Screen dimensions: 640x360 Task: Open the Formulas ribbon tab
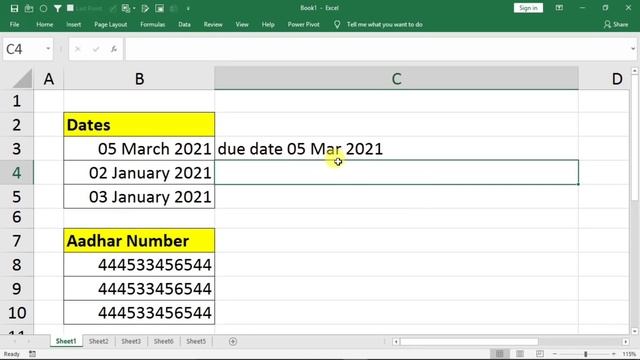pos(153,24)
